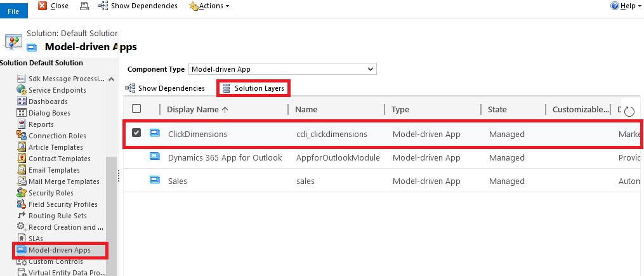The height and width of the screenshot is (276, 644).
Task: Click Show Dependencies in the grid toolbar
Action: point(165,88)
